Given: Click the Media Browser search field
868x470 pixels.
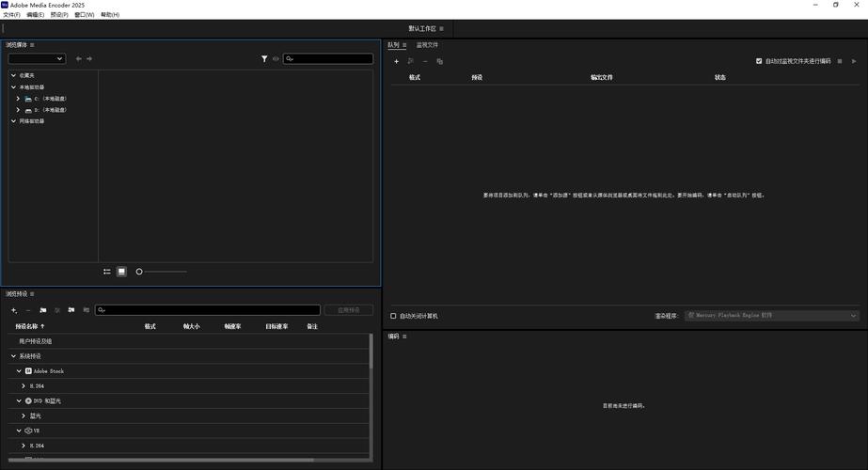Looking at the screenshot, I should [x=328, y=58].
